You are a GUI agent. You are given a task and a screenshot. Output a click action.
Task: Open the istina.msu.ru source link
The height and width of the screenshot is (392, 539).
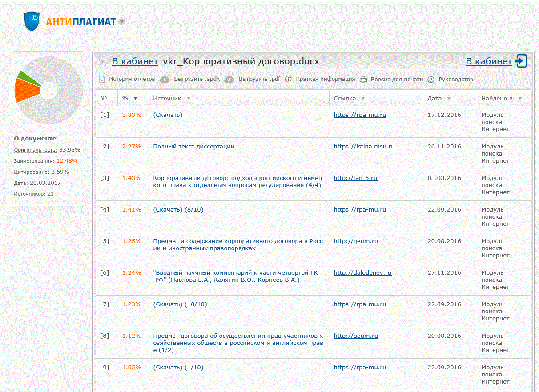[x=364, y=146]
